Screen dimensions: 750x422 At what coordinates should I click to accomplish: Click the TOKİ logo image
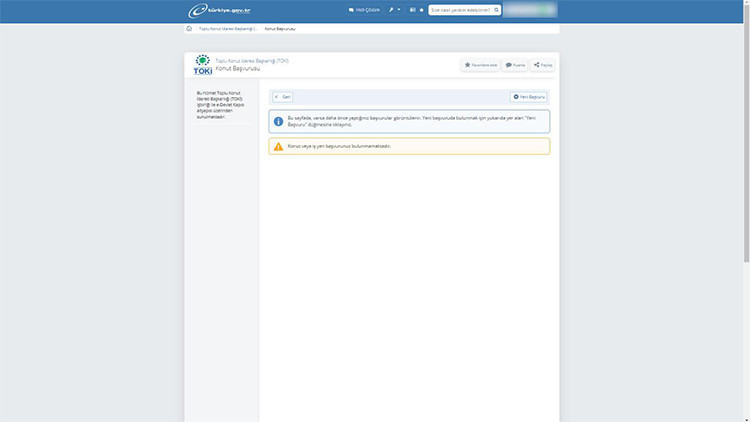click(202, 65)
